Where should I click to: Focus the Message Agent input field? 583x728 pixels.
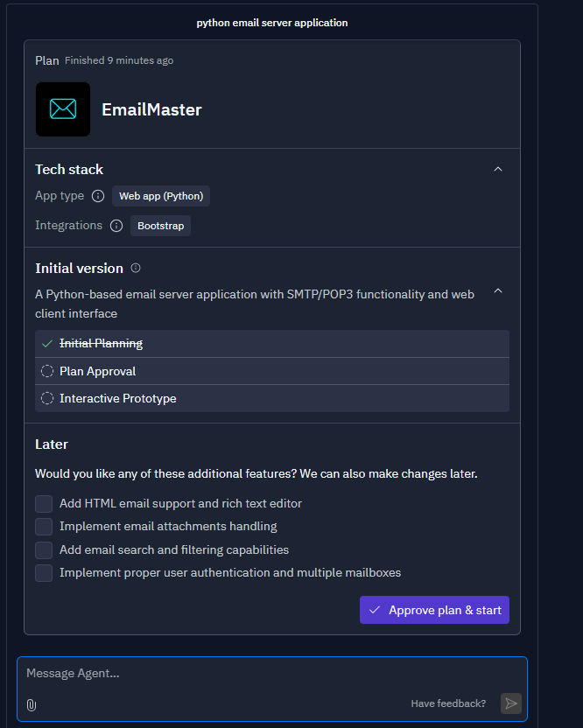(254, 674)
